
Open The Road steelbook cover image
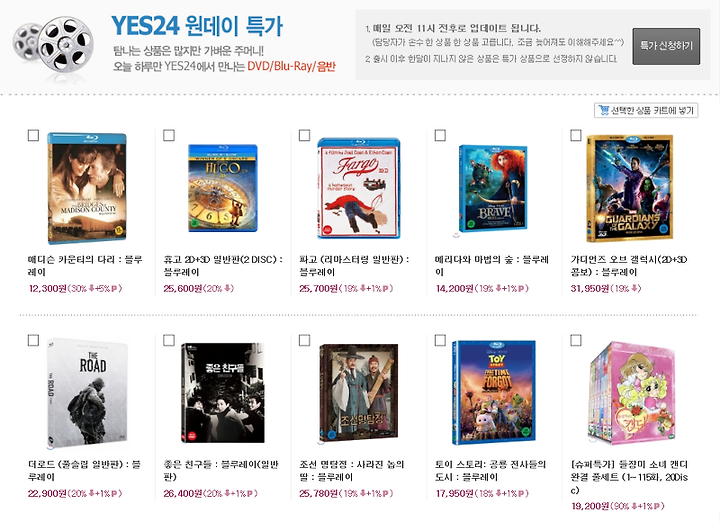click(87, 393)
